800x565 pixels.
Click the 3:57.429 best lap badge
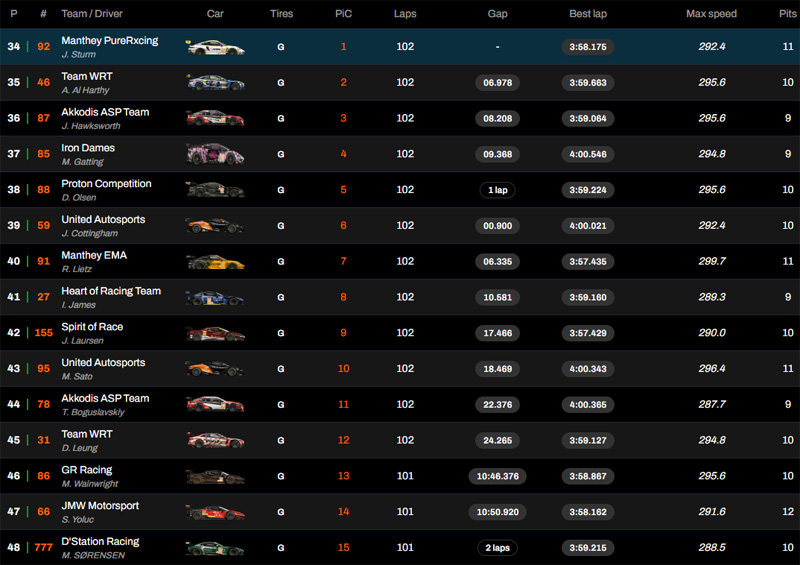587,333
